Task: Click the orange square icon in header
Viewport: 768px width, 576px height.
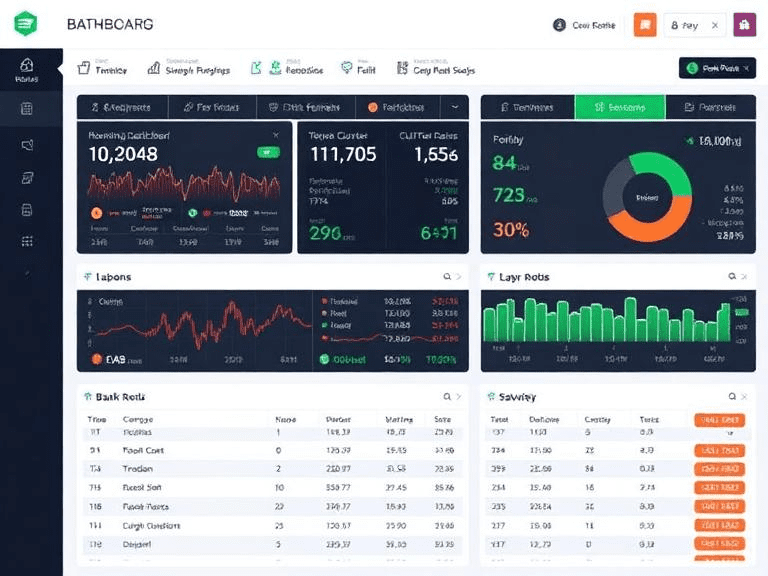Action: click(645, 25)
